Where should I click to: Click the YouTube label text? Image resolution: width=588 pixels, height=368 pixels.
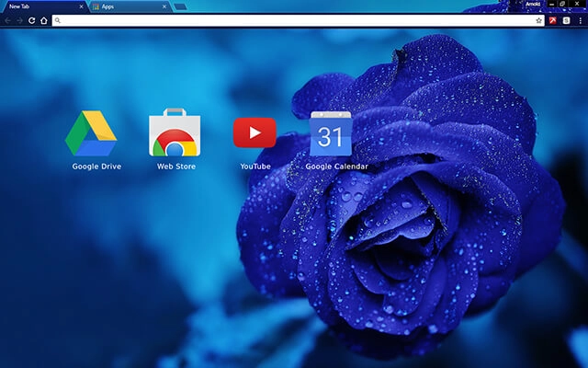(255, 167)
